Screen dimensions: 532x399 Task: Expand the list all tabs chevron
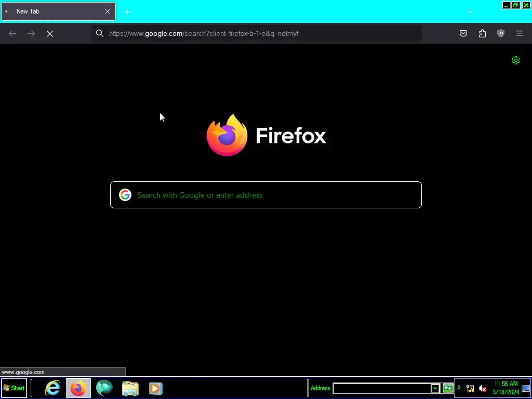[x=470, y=11]
